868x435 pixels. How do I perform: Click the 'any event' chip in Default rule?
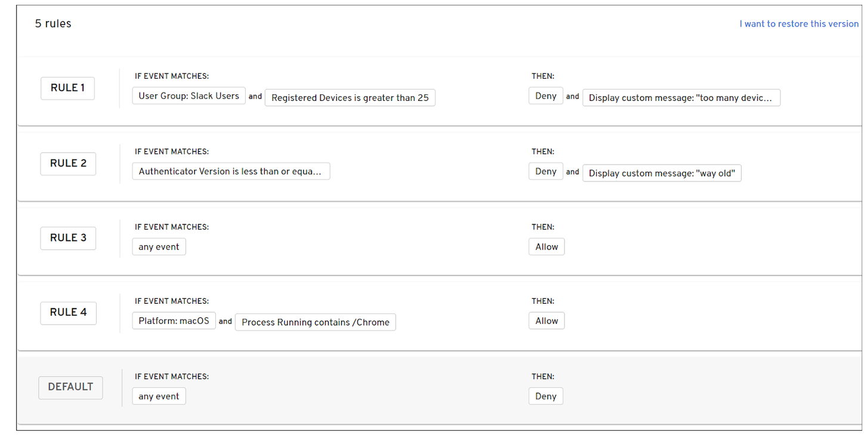[159, 396]
